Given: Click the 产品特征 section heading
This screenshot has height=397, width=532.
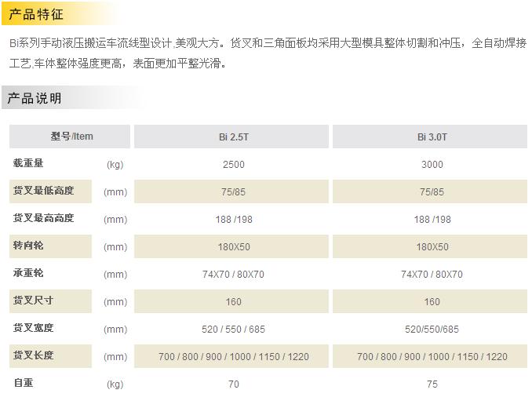Looking at the screenshot, I should (35, 15).
